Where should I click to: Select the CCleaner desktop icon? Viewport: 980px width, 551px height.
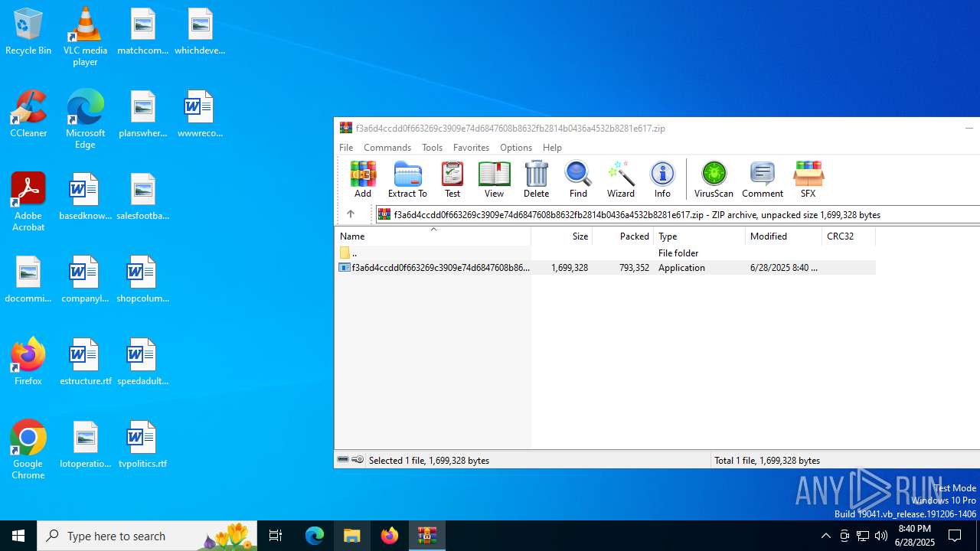click(x=28, y=114)
